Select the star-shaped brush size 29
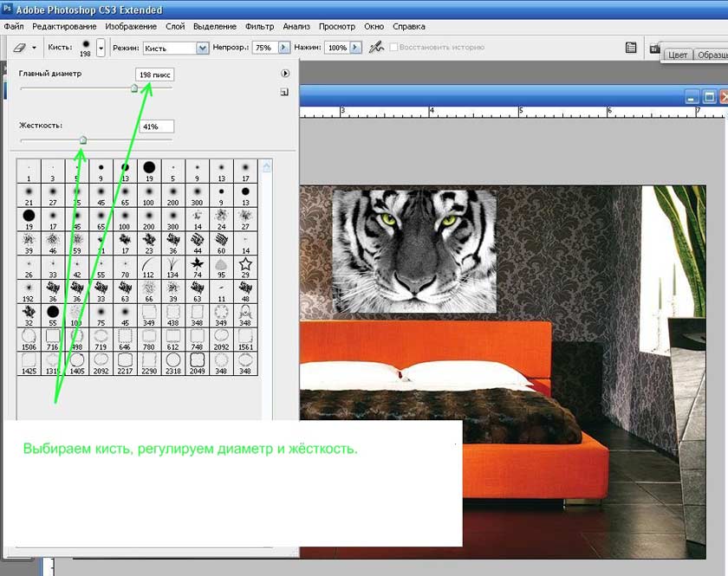The width and height of the screenshot is (728, 576). (x=245, y=264)
